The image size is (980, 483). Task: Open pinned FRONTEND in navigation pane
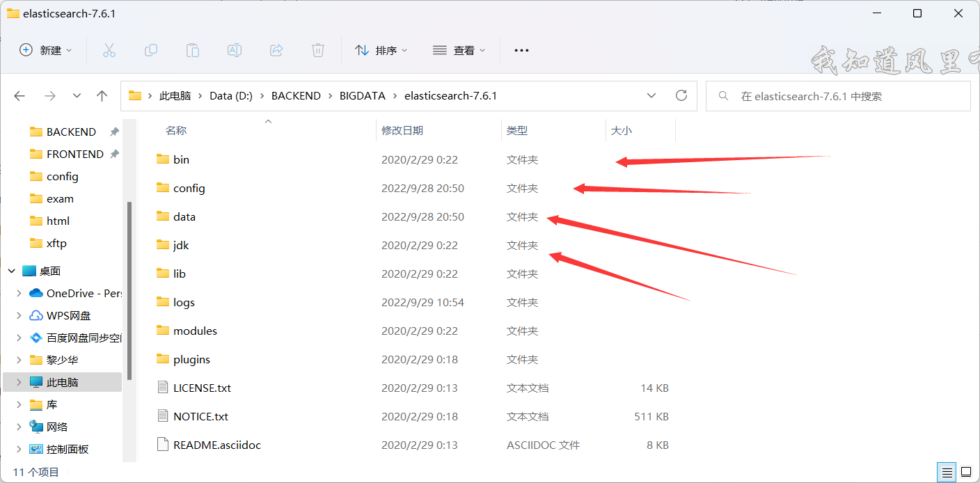[75, 154]
